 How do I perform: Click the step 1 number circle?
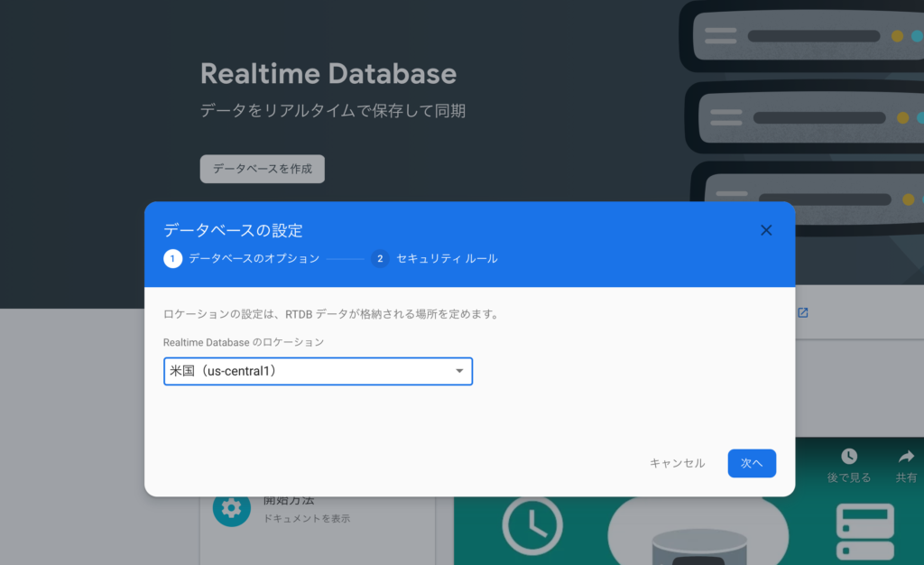click(171, 259)
